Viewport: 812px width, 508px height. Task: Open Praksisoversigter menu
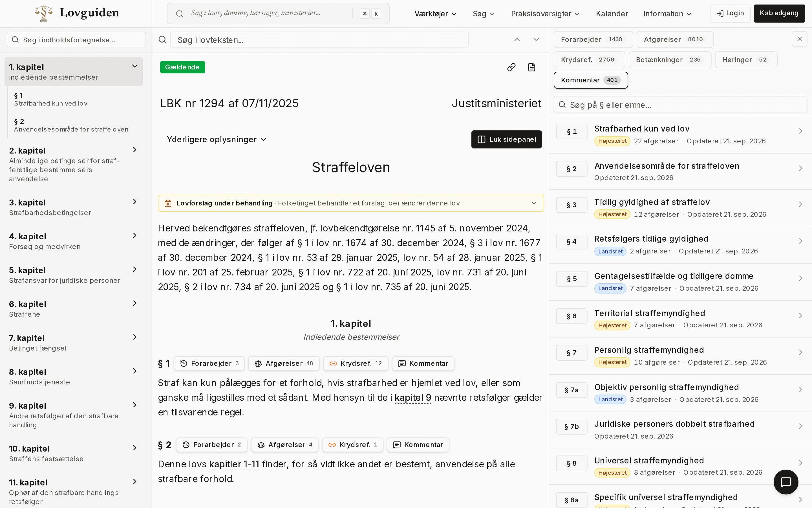pos(545,14)
